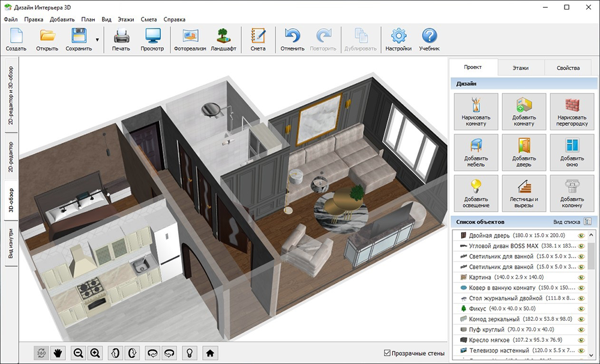This screenshot has width=600, height=364.
Task: Click the Лестницы и вырезы button
Action: tap(524, 192)
